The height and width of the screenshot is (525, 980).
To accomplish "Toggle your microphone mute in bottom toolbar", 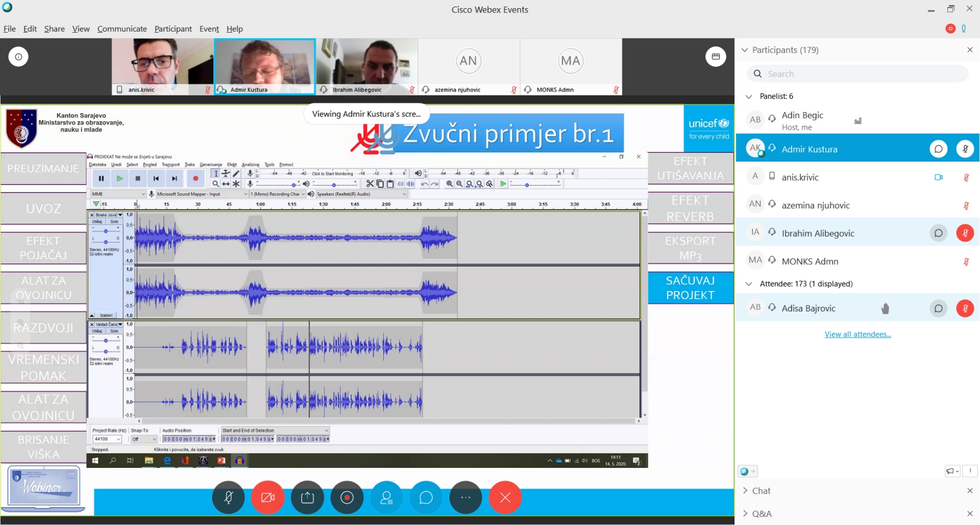I will click(x=229, y=497).
